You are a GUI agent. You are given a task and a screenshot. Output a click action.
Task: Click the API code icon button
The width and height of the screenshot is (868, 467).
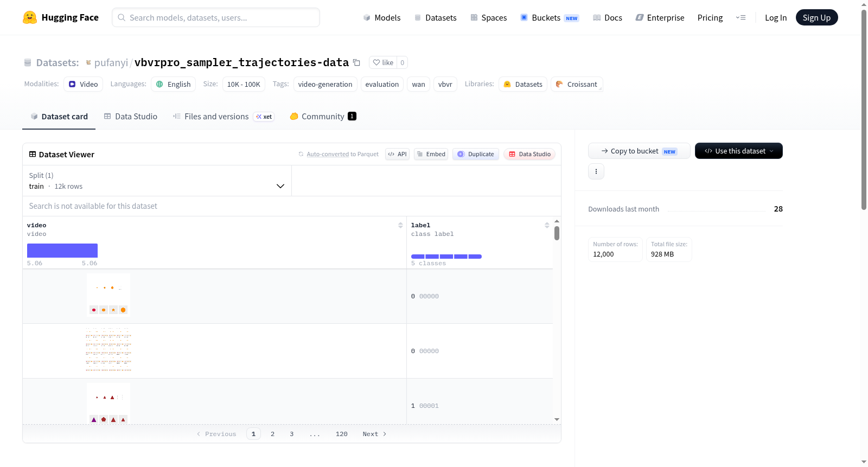(x=397, y=154)
